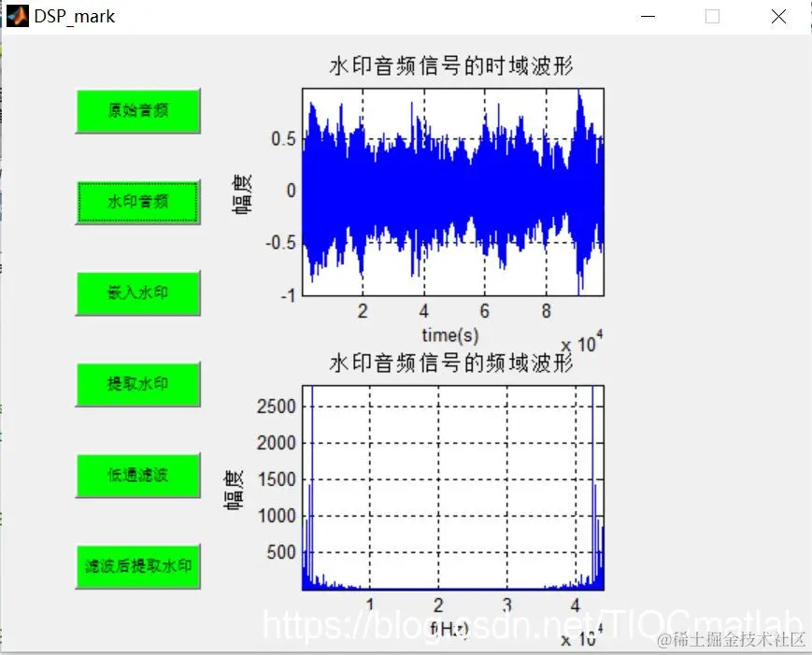
Task: Close the DSP_mark window
Action: (x=778, y=17)
